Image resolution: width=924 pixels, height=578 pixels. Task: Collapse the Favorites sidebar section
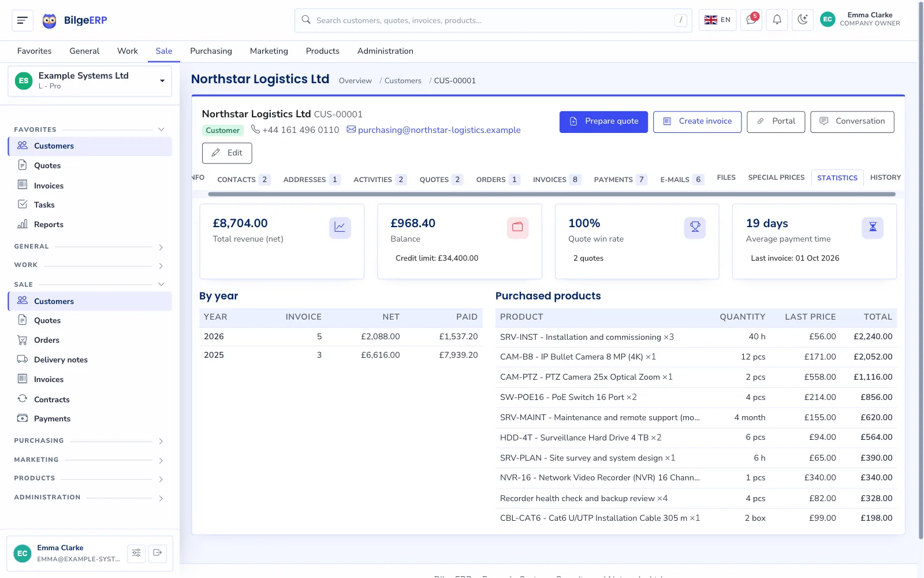tap(90, 129)
